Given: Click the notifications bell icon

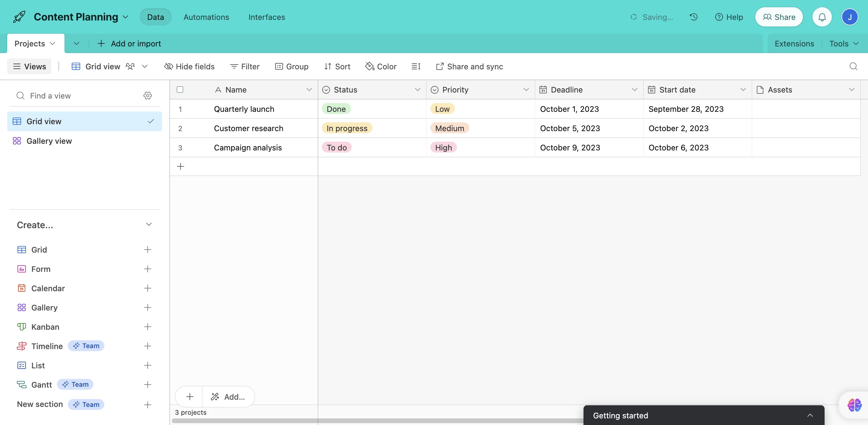Looking at the screenshot, I should coord(822,17).
